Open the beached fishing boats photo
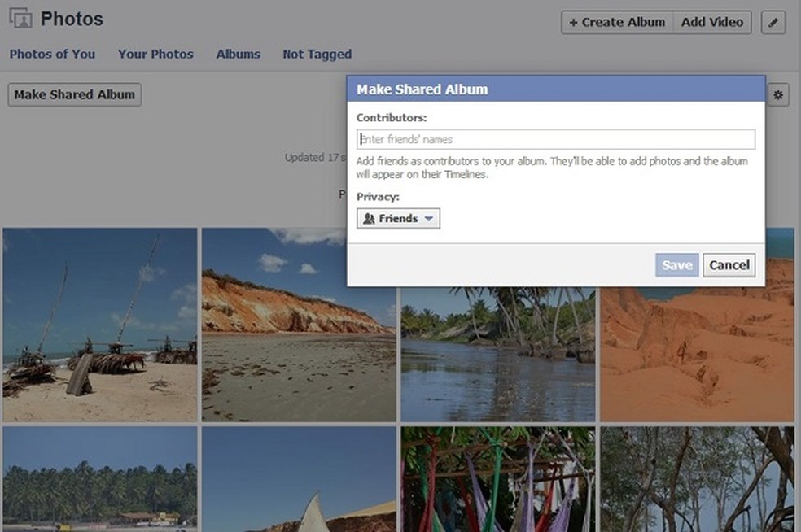 pyautogui.click(x=99, y=325)
